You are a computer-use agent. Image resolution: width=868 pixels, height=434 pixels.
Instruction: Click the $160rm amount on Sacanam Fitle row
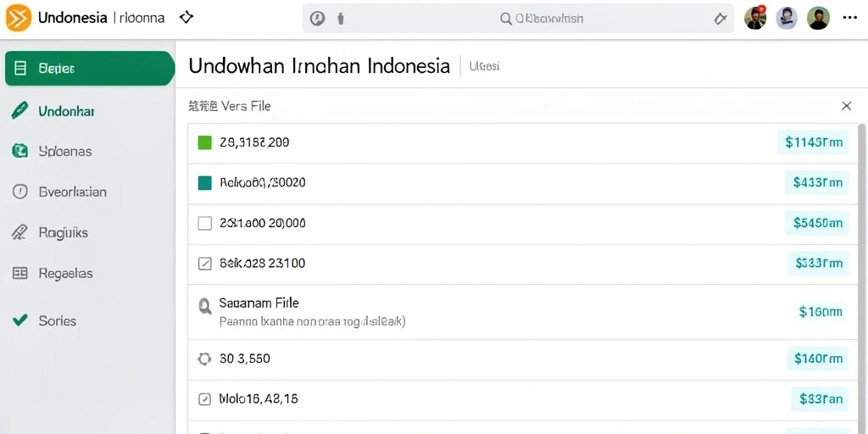(821, 312)
